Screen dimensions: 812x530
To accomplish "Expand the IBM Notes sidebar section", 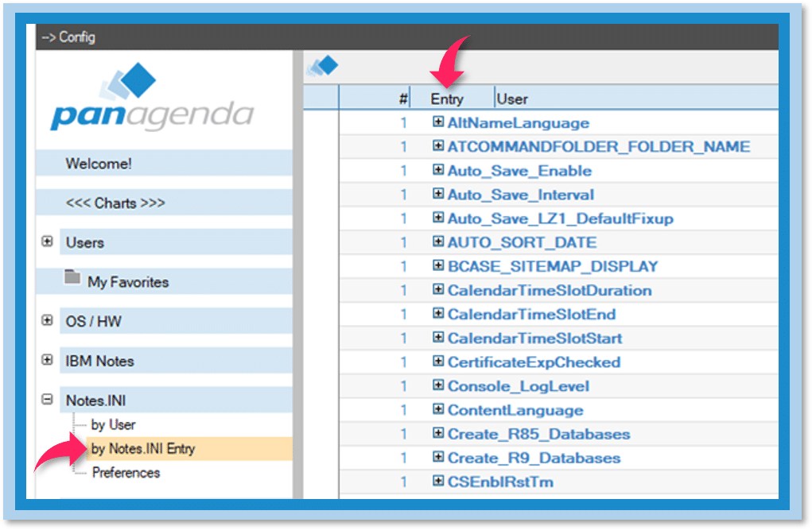I will 48,360.
